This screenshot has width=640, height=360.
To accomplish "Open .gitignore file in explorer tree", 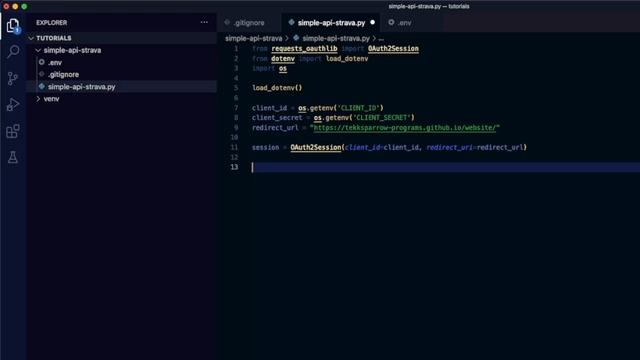I will [x=63, y=74].
